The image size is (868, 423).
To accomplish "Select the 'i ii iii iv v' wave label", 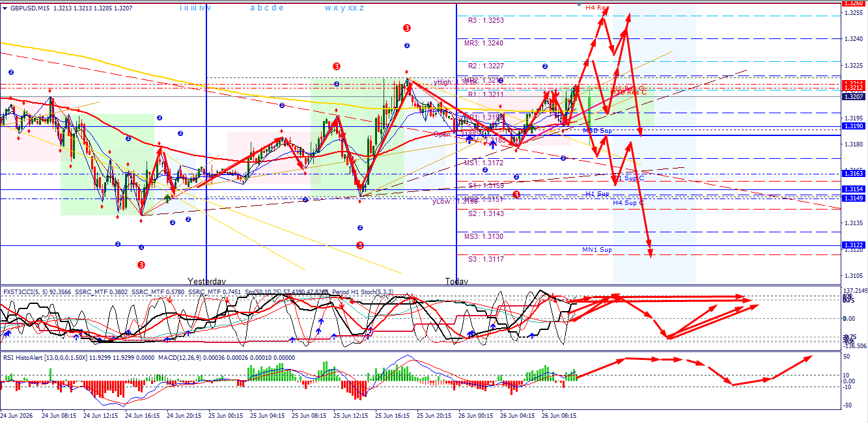I will (x=195, y=8).
